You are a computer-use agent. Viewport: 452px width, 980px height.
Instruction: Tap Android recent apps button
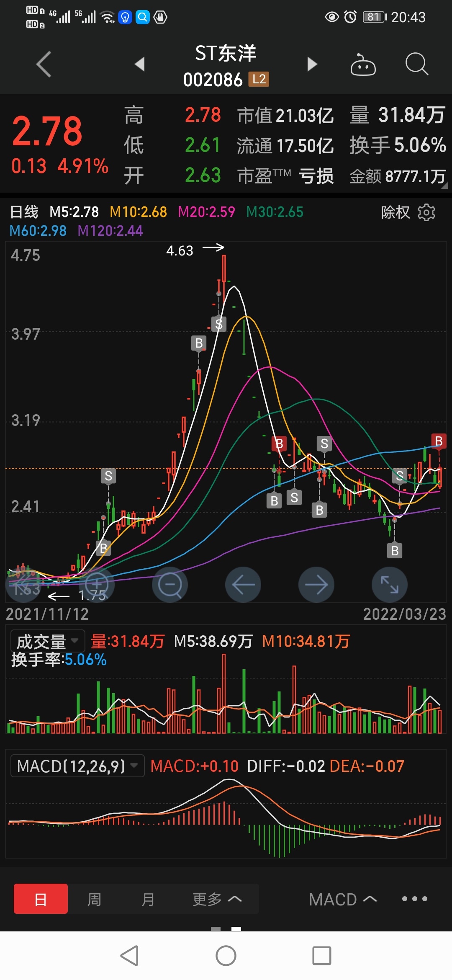pyautogui.click(x=322, y=956)
